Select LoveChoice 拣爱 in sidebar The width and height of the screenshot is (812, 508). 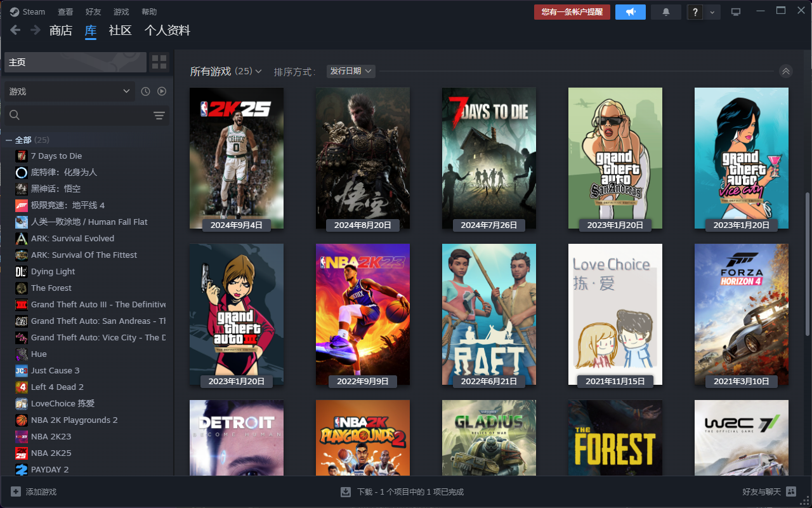click(x=63, y=403)
